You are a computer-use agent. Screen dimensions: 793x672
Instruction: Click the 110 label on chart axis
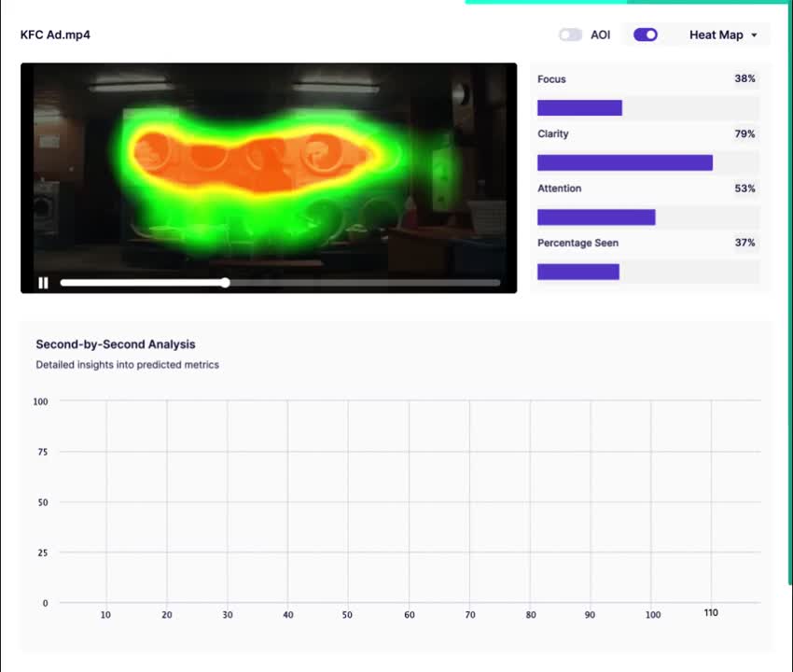click(711, 613)
